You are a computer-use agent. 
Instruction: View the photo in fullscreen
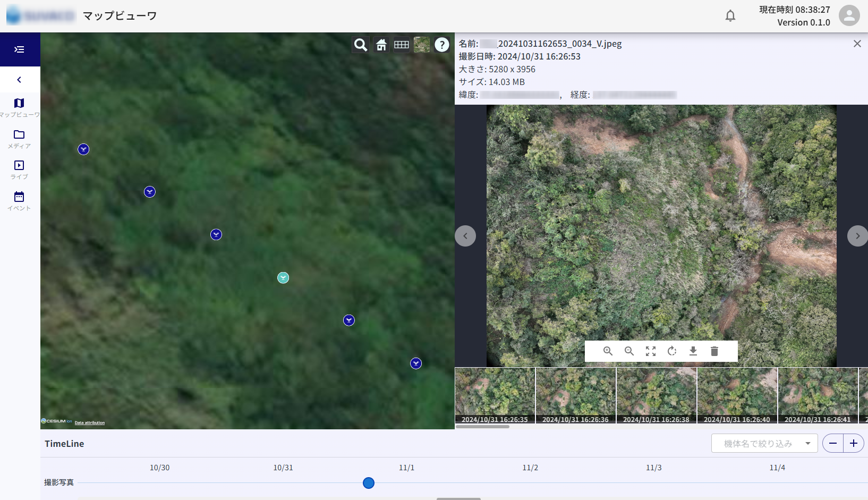coord(651,351)
